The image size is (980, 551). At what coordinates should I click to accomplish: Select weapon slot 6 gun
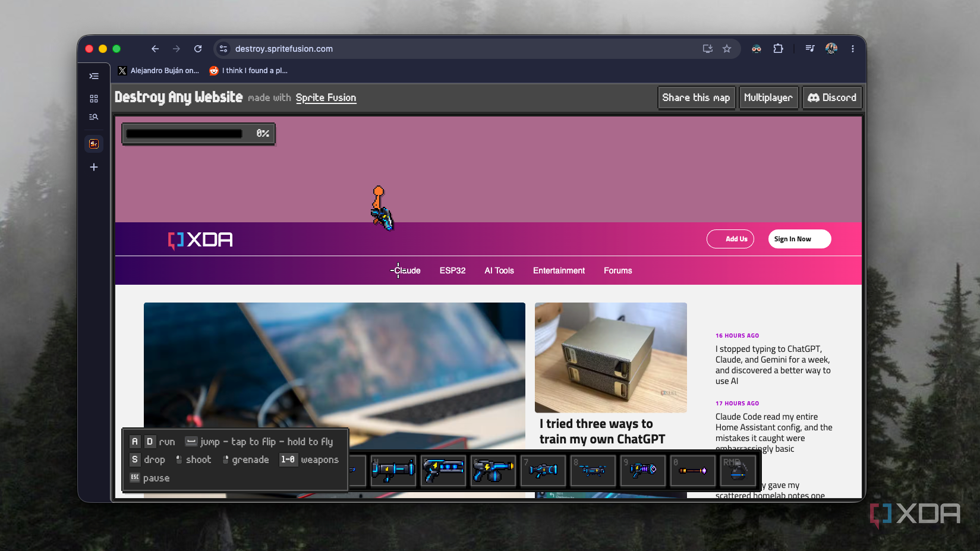pos(493,470)
